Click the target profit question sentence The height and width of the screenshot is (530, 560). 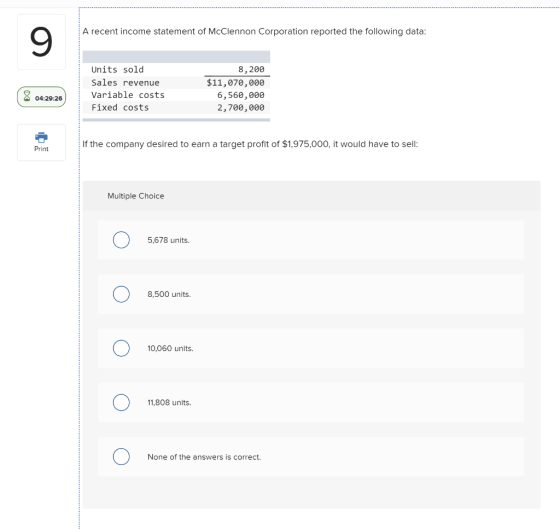[250, 144]
